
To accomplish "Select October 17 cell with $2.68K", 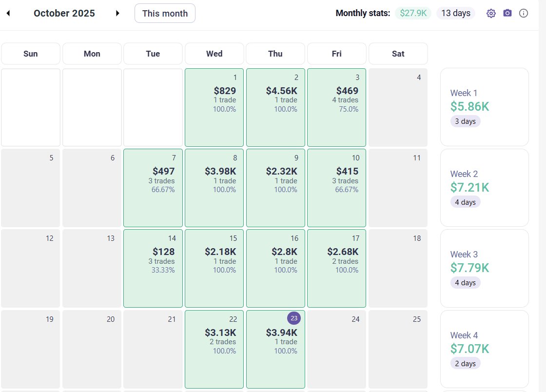I will click(x=337, y=269).
